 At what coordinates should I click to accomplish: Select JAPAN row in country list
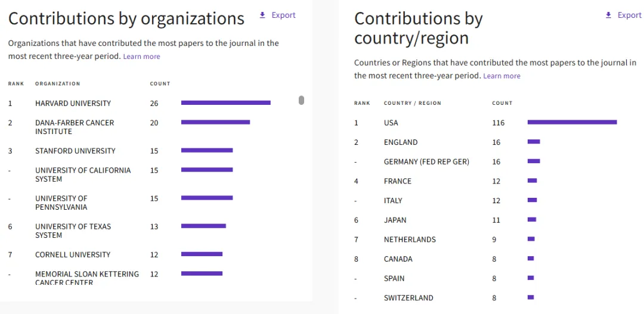click(x=395, y=220)
